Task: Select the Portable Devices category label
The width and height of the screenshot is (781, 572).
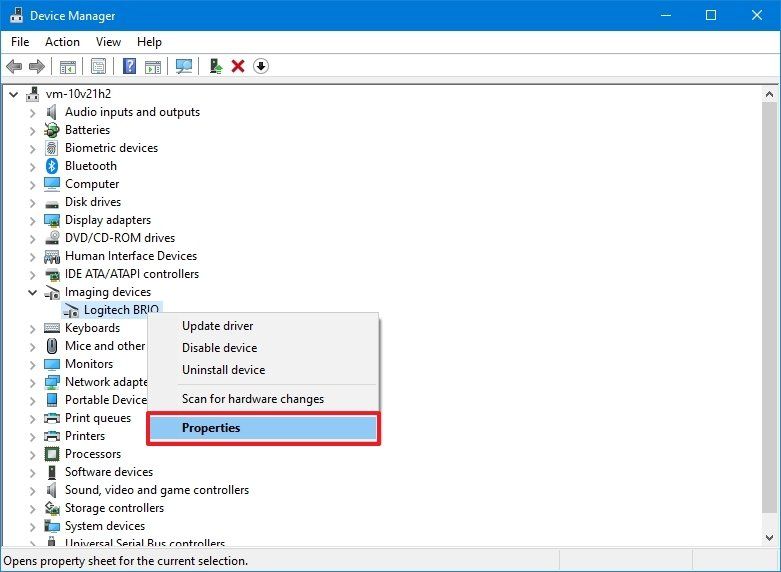Action: click(x=106, y=400)
